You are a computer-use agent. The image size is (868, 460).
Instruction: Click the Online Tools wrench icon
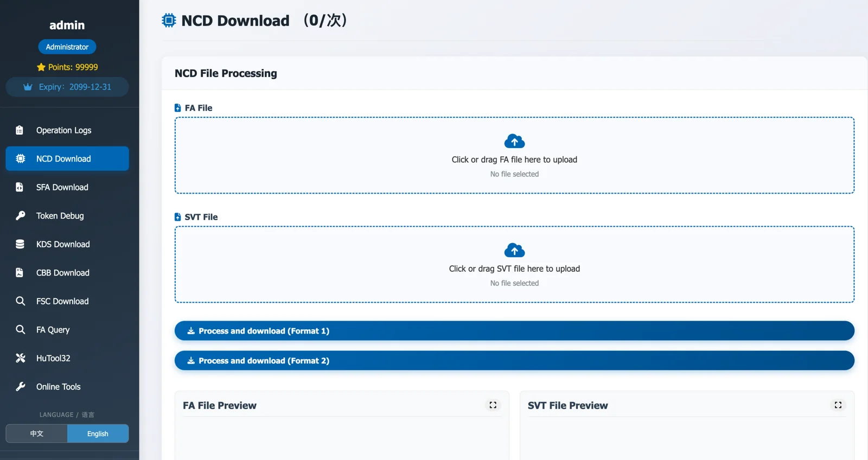point(21,386)
